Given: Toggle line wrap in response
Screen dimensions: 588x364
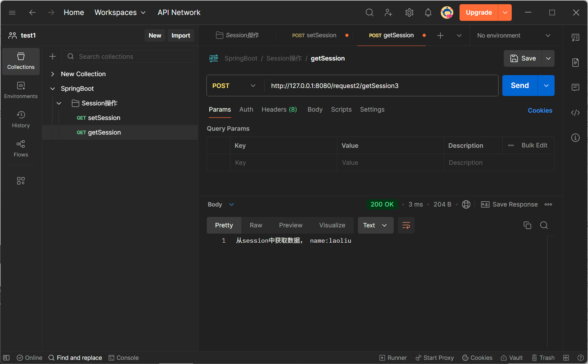Looking at the screenshot, I should [406, 225].
